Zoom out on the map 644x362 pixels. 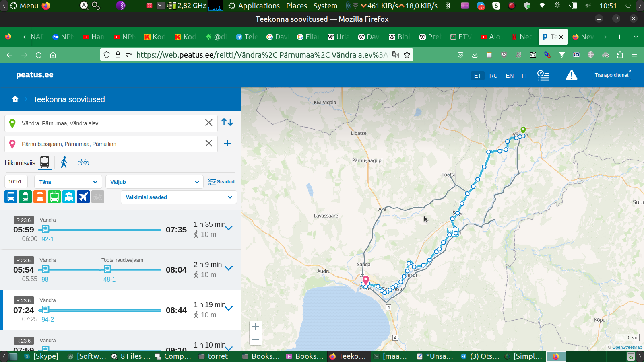[256, 339]
